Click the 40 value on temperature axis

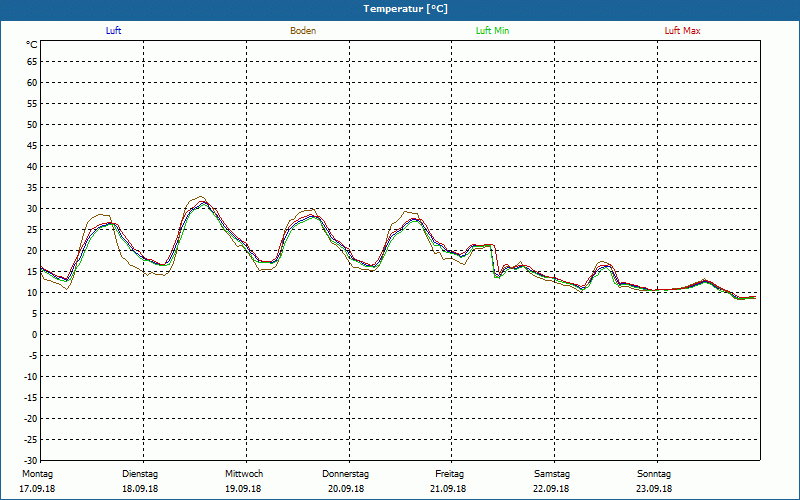[32, 167]
